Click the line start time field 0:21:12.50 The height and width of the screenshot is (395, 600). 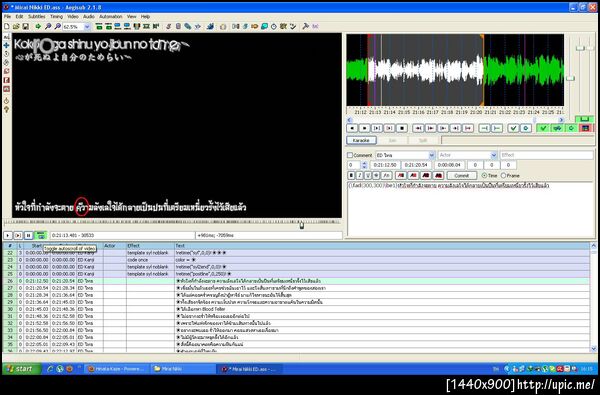pos(385,165)
